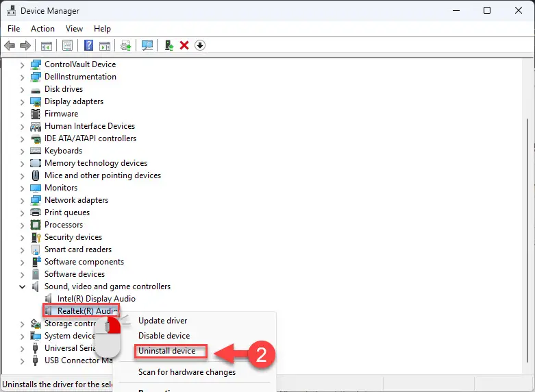Click the Back arrow toolbar icon
This screenshot has height=392, width=535.
point(10,45)
